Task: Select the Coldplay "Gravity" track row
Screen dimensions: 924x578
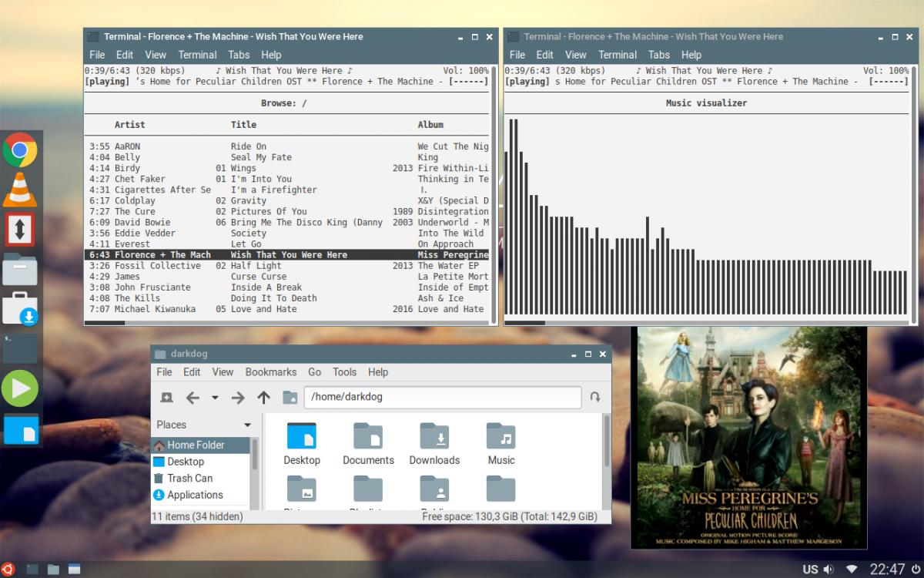Action: coord(286,200)
